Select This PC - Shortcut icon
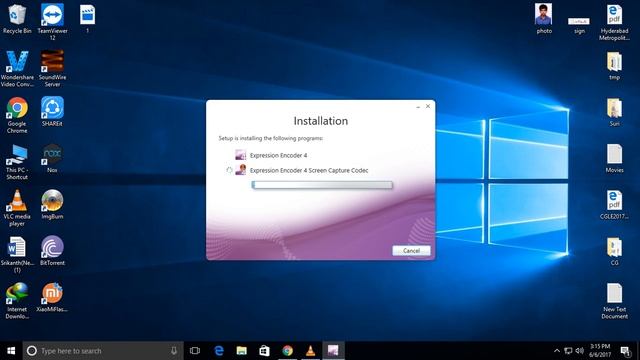640x360 pixels. 17,162
